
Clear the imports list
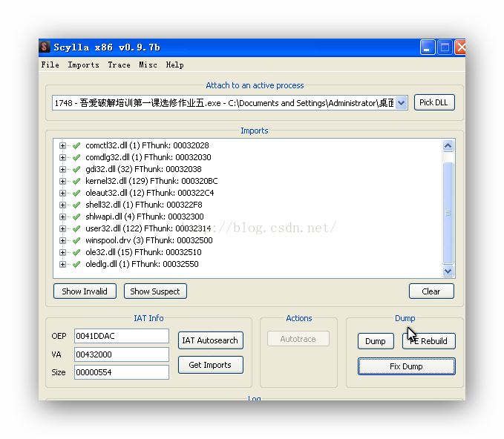pos(431,291)
